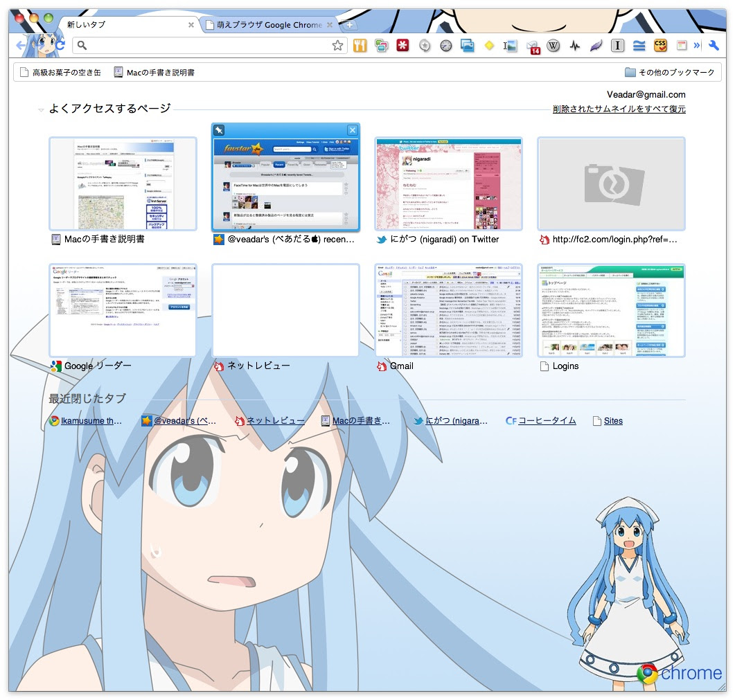Viewport: 735px width, 700px height.
Task: Click the image with text cursor extension icon
Action: [x=510, y=46]
